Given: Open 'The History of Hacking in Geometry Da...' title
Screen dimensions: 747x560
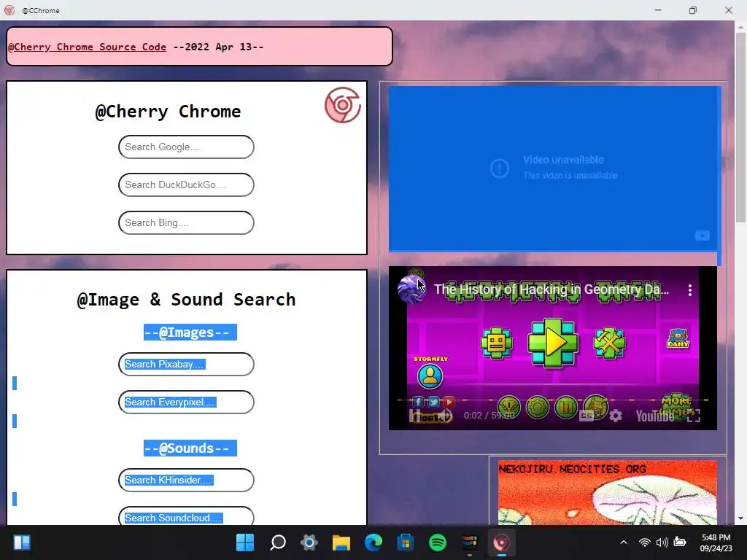Looking at the screenshot, I should click(551, 289).
